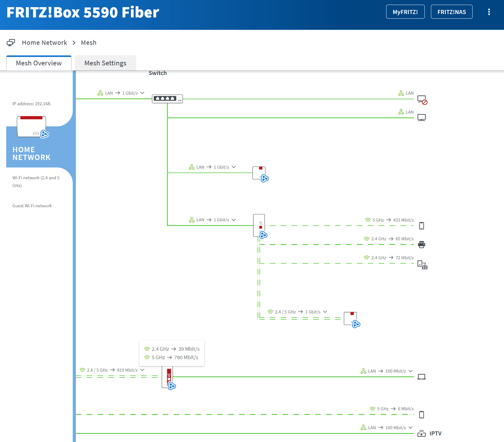Viewport: 504px width, 442px height.
Task: Click the Guest Wi-Fi network text
Action: pos(32,206)
